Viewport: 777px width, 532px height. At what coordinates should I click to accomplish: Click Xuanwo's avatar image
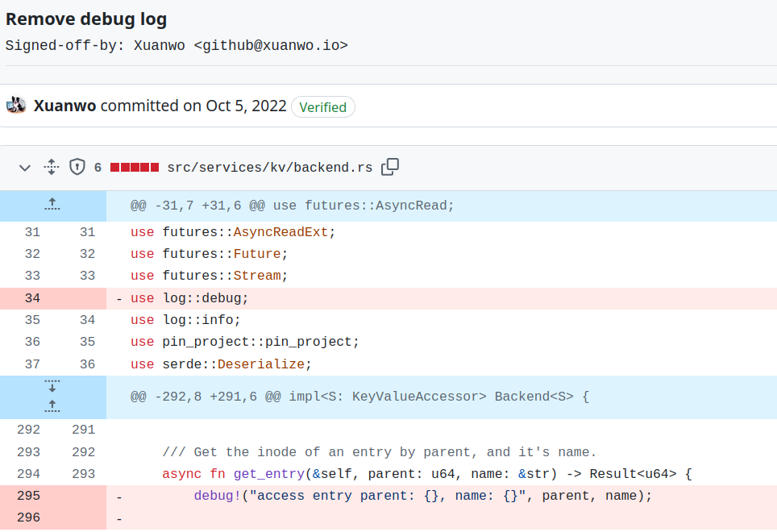[x=16, y=106]
